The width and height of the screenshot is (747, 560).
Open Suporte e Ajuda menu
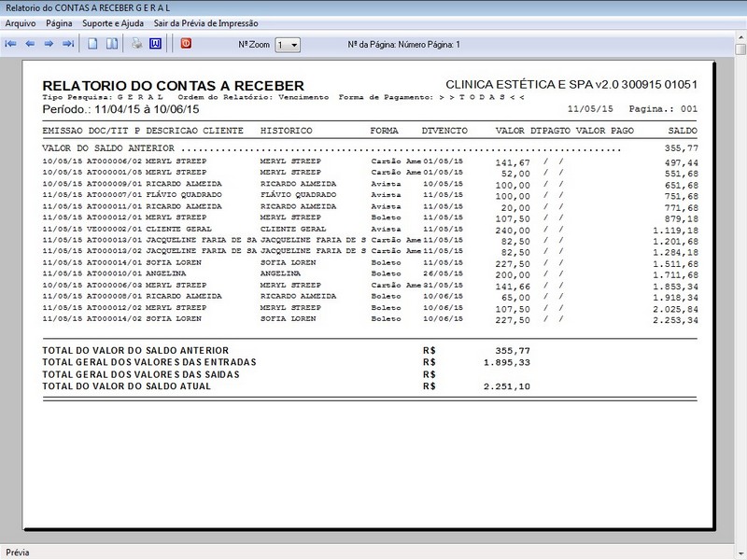(x=113, y=23)
